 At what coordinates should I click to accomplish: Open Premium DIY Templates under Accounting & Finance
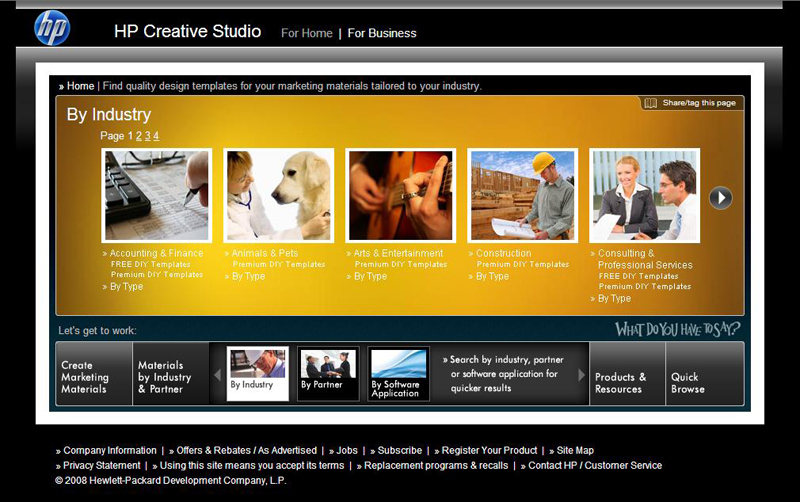pyautogui.click(x=157, y=274)
